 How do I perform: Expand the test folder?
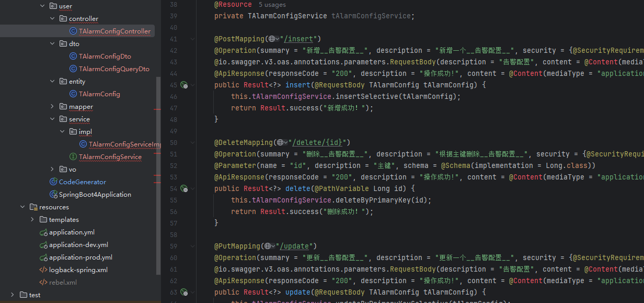pyautogui.click(x=13, y=295)
